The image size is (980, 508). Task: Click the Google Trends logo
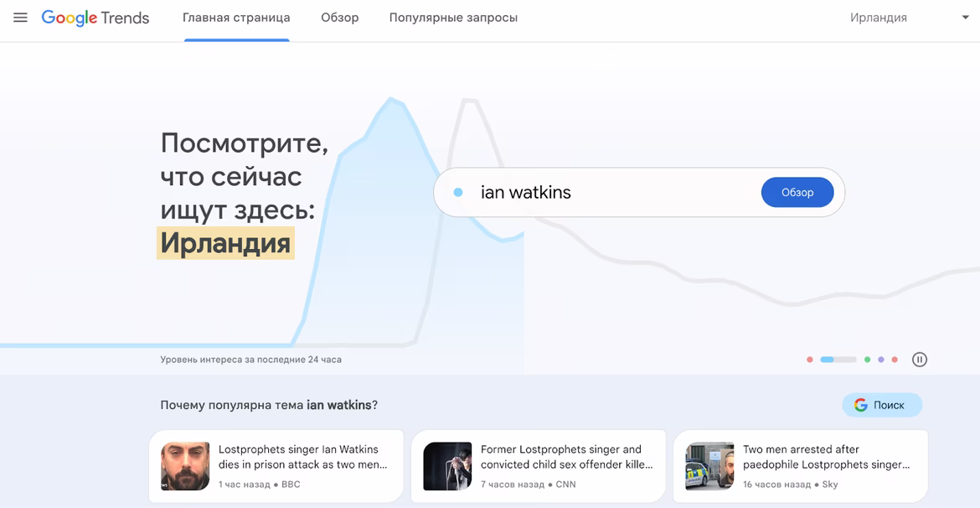pyautogui.click(x=95, y=18)
